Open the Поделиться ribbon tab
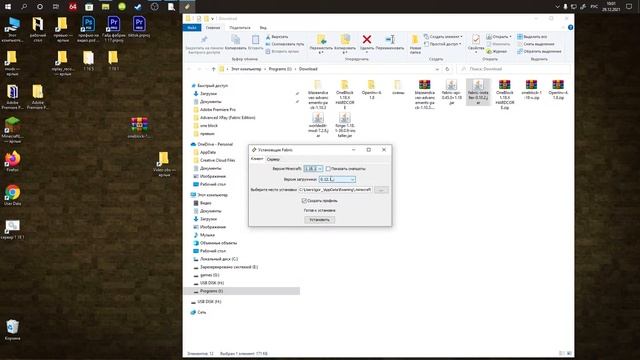Image resolution: width=640 pixels, height=360 pixels. click(240, 27)
